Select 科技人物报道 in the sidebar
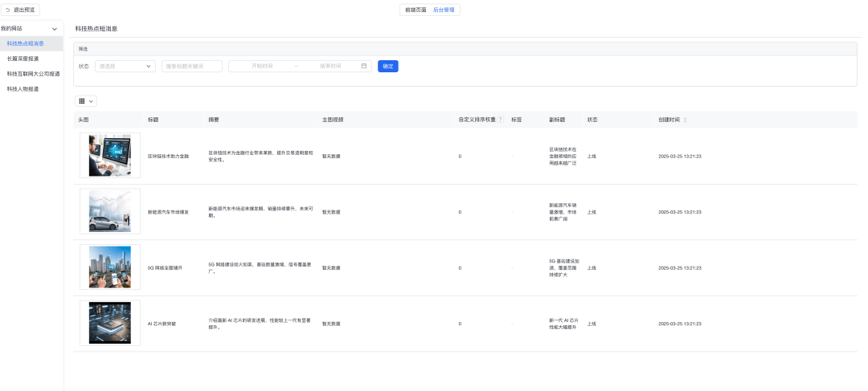Screen dimensions: 868x391 click(x=23, y=89)
